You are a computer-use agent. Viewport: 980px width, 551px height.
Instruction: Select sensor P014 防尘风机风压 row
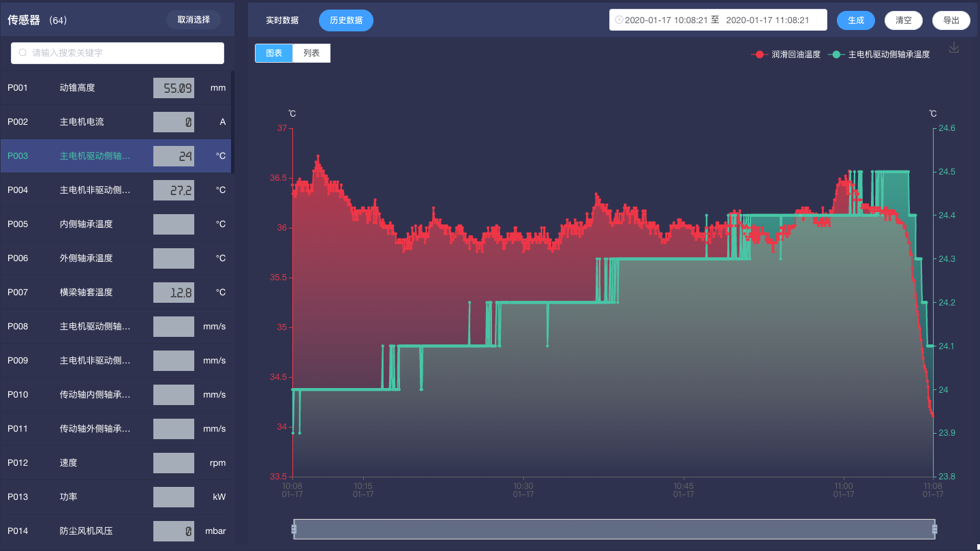[116, 531]
